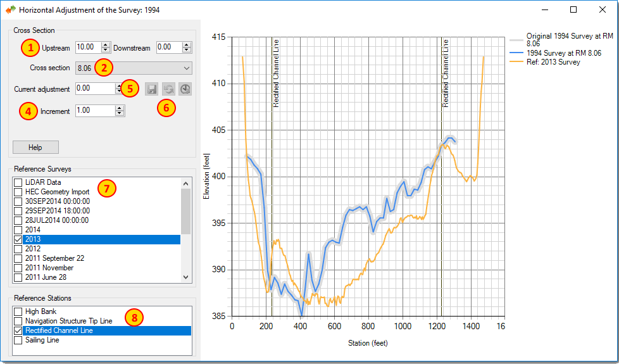
Task: Maximize the Horizontal Adjustment window
Action: pos(573,10)
